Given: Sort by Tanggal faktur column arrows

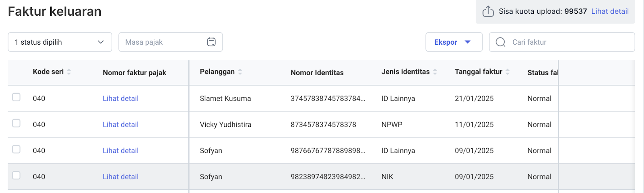Looking at the screenshot, I should coord(508,72).
